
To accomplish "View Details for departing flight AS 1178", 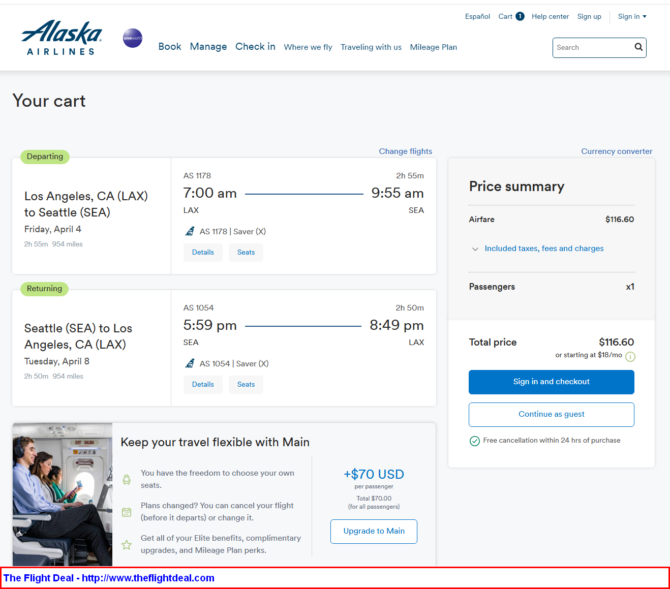I will [x=203, y=252].
